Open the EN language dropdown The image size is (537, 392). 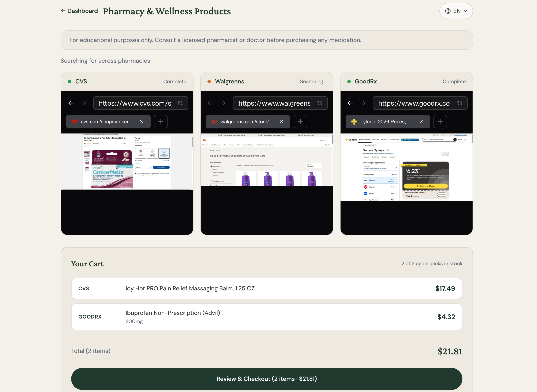[x=456, y=11]
